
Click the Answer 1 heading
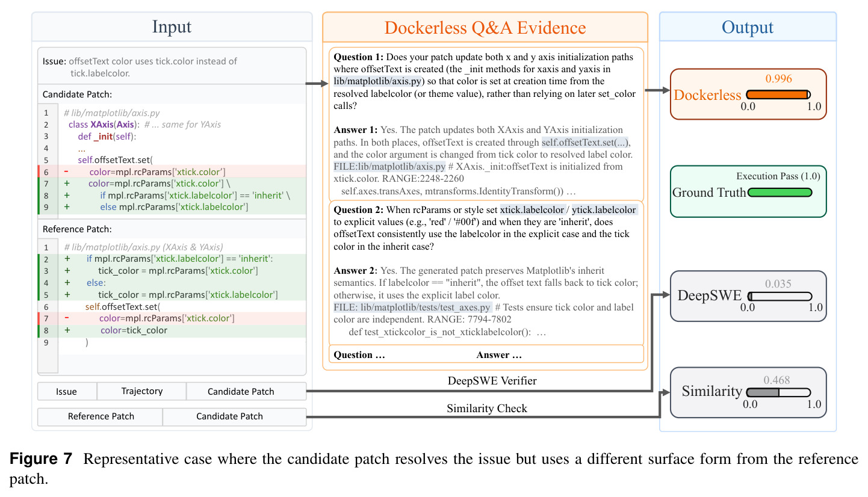(x=355, y=130)
